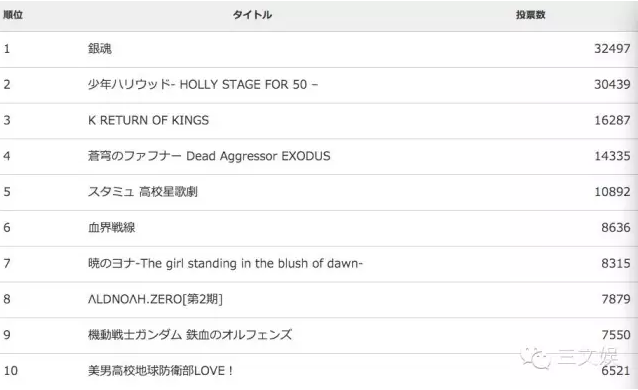Click the 投票数 column header

(x=530, y=15)
